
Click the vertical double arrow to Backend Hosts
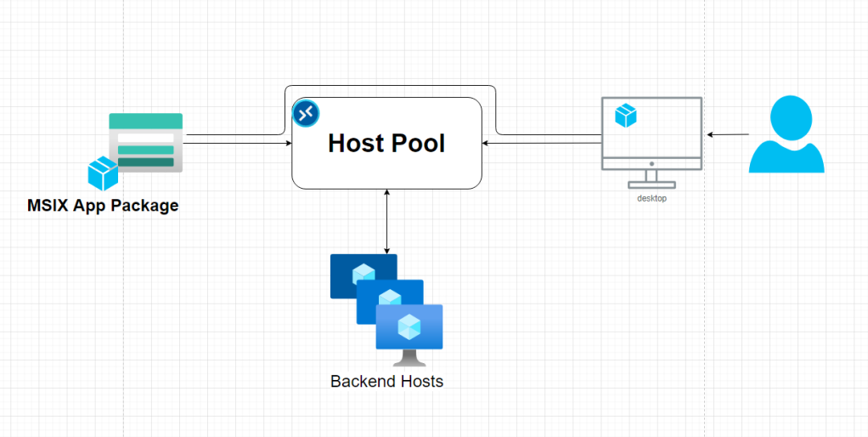pos(387,221)
